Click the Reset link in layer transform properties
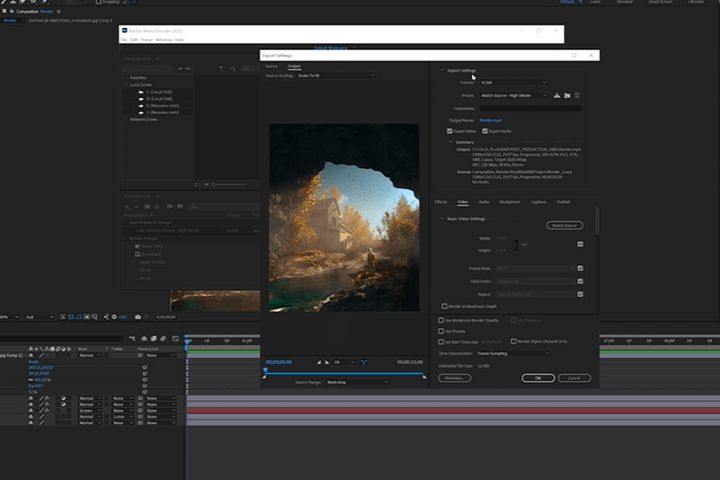The height and width of the screenshot is (480, 720). point(34,361)
